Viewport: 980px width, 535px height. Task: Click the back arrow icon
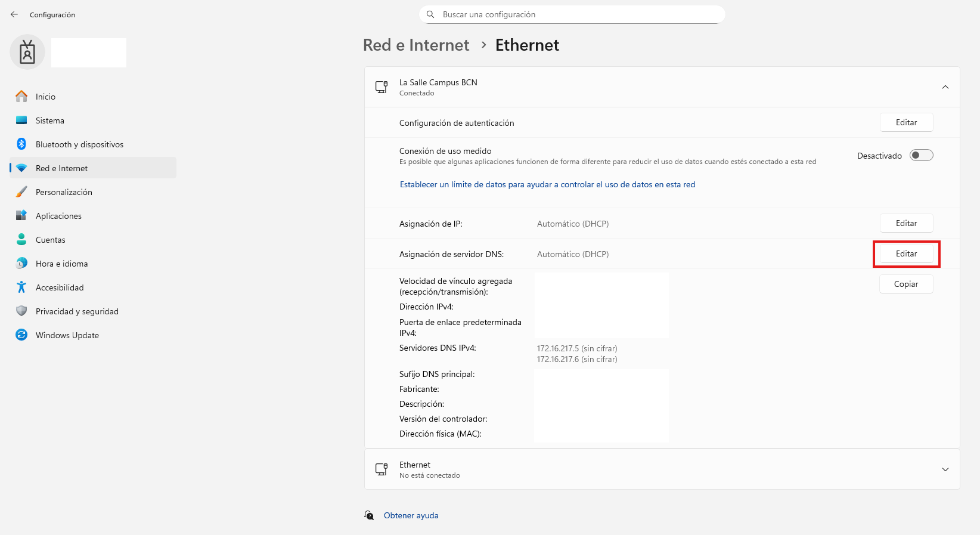pos(14,14)
